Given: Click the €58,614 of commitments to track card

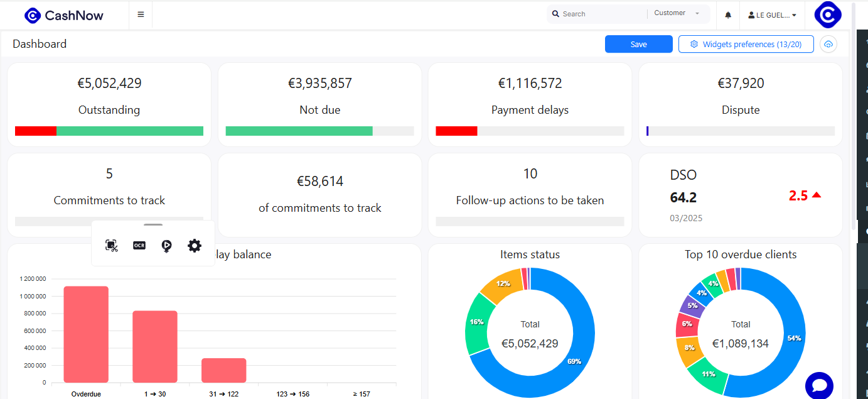Looking at the screenshot, I should click(319, 195).
